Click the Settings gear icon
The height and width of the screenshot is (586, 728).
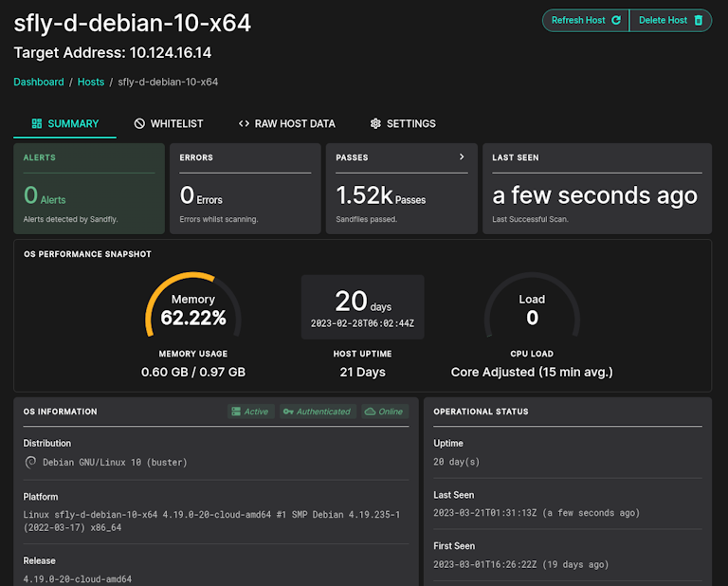pos(375,124)
